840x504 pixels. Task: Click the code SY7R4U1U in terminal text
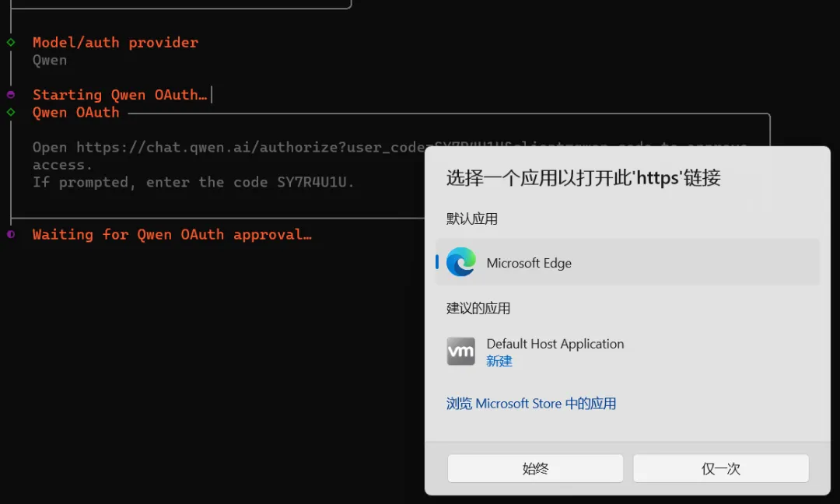click(x=311, y=182)
